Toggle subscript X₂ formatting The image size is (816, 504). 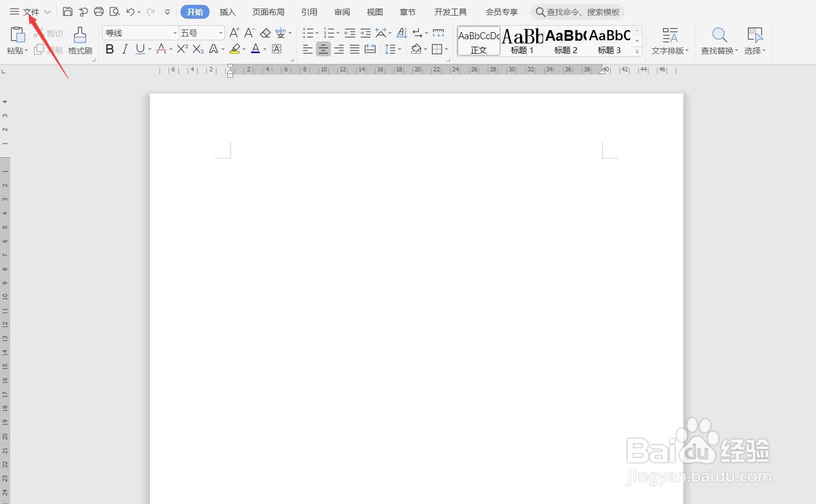point(198,49)
